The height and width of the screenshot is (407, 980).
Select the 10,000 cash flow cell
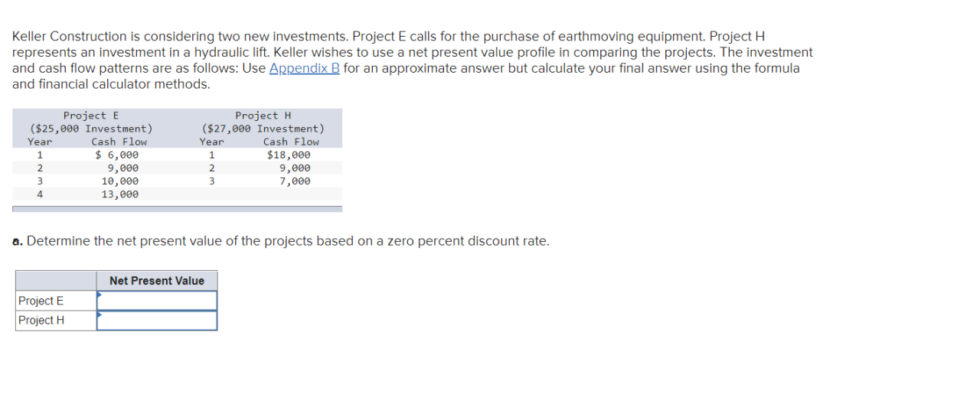tap(120, 181)
